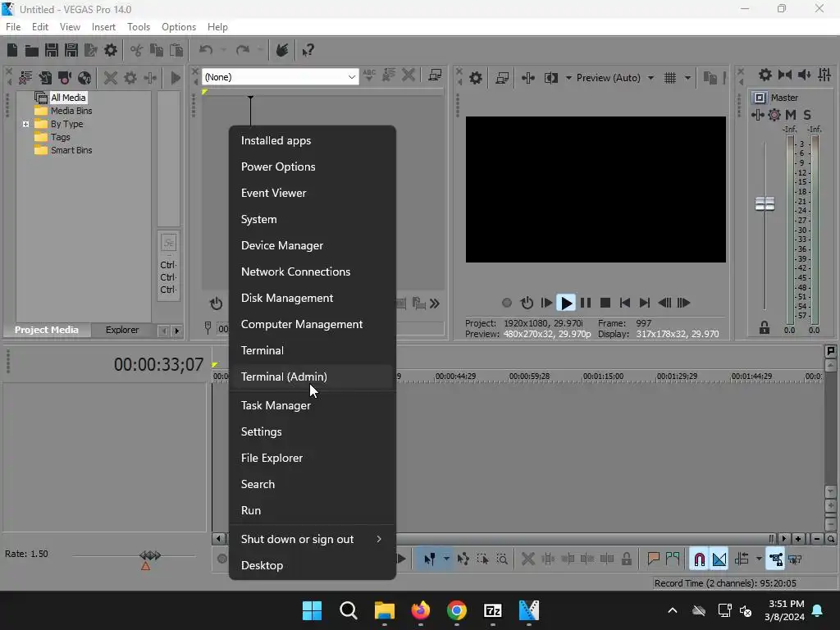Image resolution: width=840 pixels, height=630 pixels.
Task: Open Master Bus audio properties gear
Action: point(765,75)
